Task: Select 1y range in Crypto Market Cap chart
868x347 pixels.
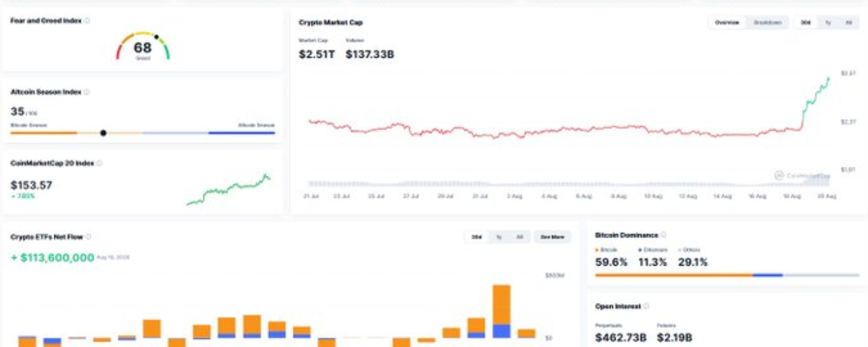Action: point(828,22)
